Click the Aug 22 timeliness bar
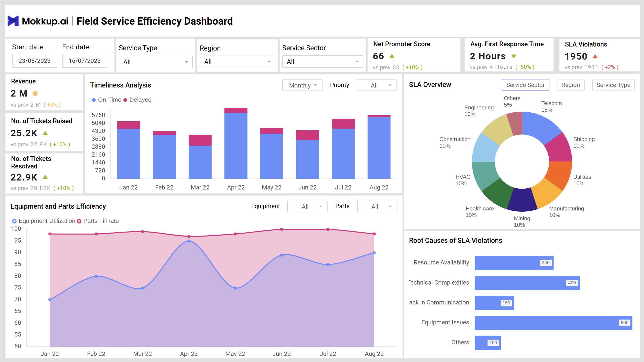The width and height of the screenshot is (644, 362). (379, 147)
